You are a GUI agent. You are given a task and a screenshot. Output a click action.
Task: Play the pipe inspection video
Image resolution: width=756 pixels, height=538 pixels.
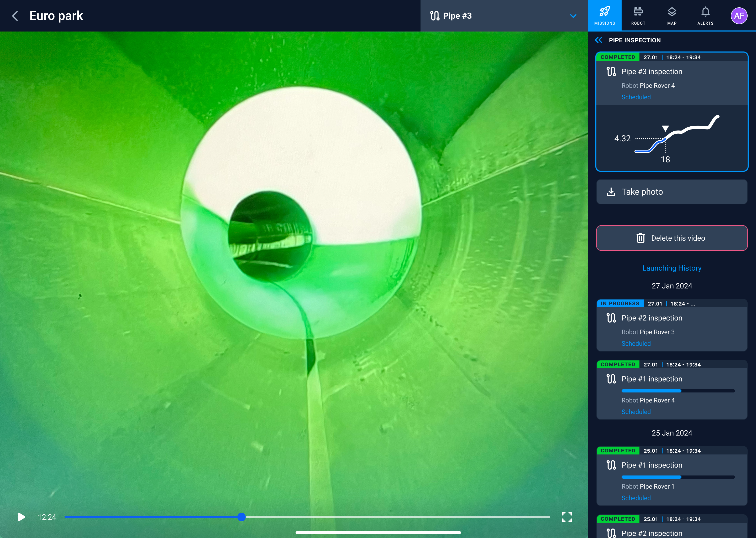point(21,517)
